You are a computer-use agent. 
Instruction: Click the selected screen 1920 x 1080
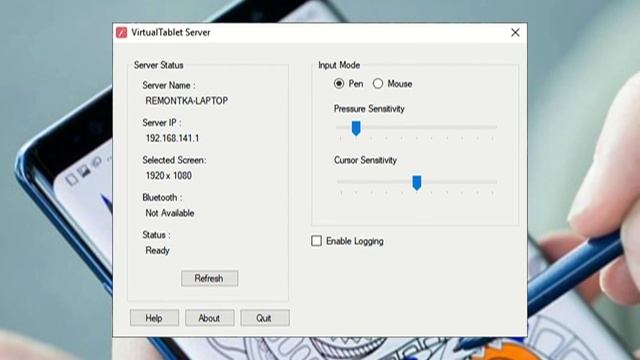[x=169, y=176]
